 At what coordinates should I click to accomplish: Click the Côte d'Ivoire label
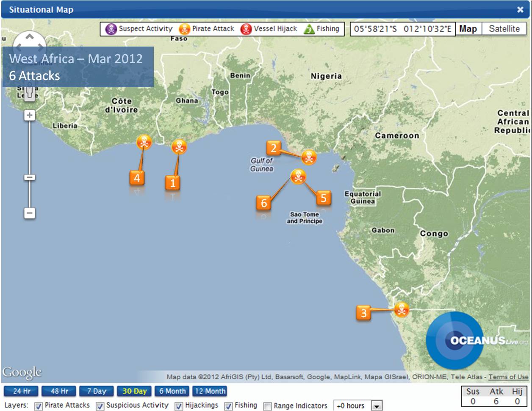122,105
